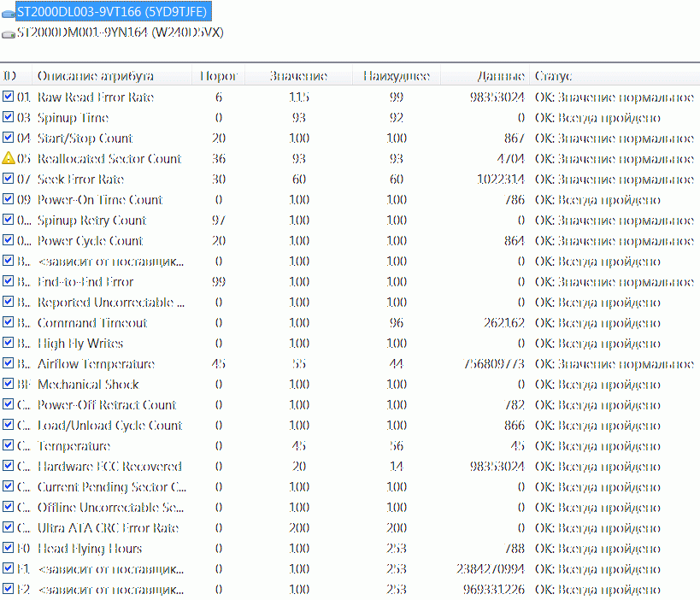Screen dimensions: 700x600
Task: Select data value 262162 in Command Timeout row
Action: (504, 323)
